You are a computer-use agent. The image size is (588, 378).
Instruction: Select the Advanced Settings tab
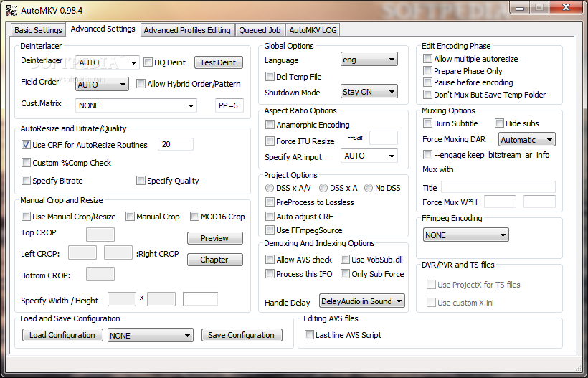coord(103,29)
